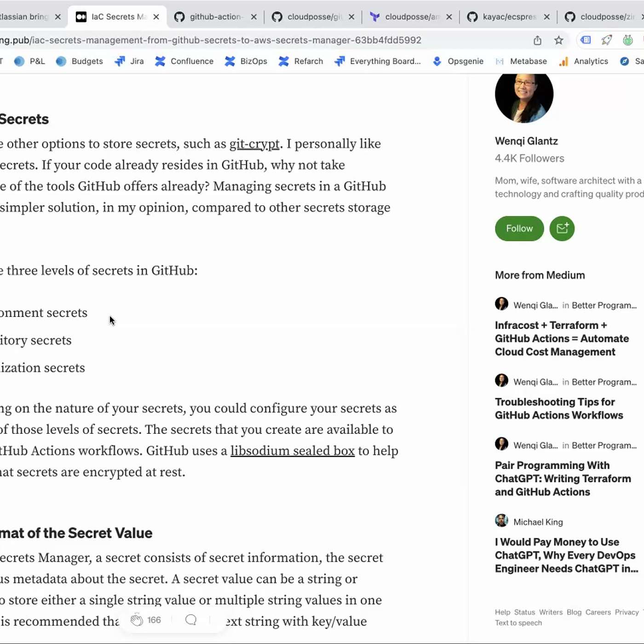Viewport: 644px width, 644px height.
Task: Switch to the github-action tab
Action: pyautogui.click(x=215, y=17)
